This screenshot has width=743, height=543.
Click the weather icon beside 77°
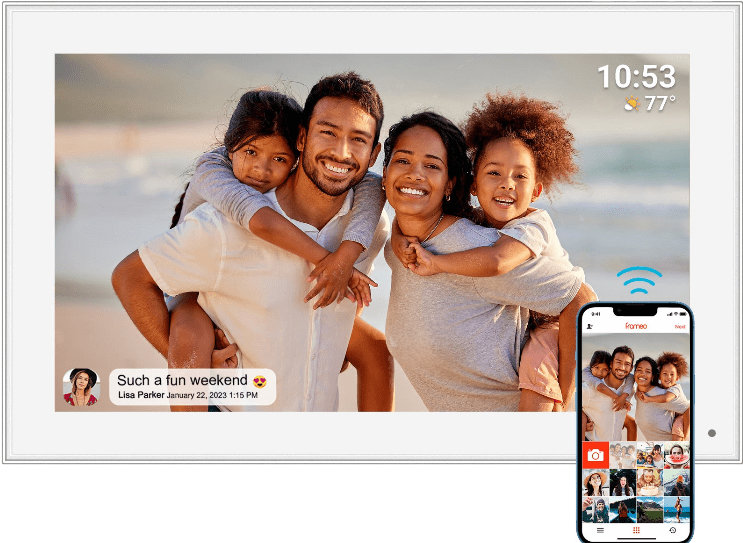632,102
